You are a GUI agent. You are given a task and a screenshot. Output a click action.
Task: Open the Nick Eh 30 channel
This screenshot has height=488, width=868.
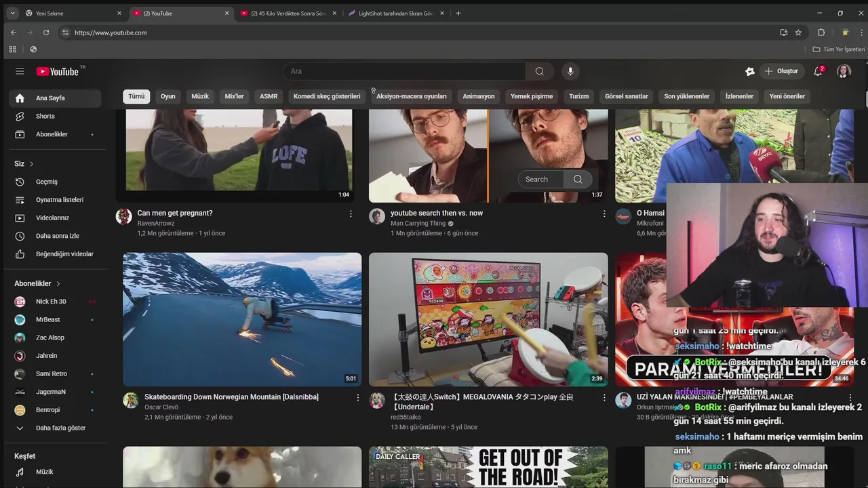click(55, 302)
